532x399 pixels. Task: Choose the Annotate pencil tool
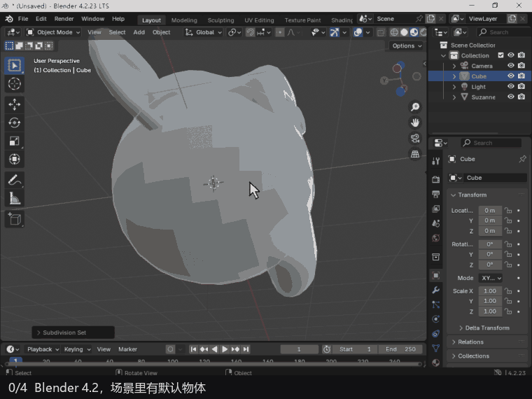click(x=14, y=180)
